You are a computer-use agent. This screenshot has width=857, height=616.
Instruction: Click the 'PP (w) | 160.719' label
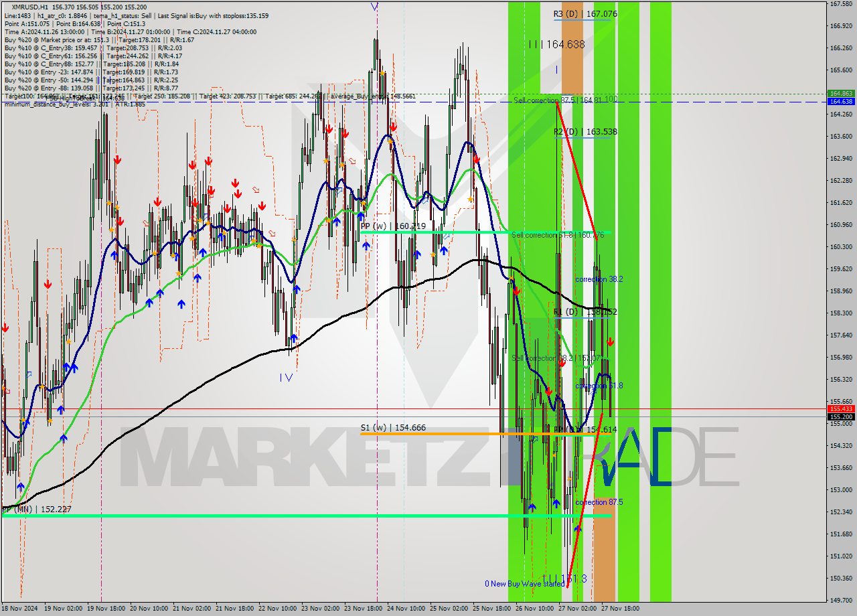393,226
